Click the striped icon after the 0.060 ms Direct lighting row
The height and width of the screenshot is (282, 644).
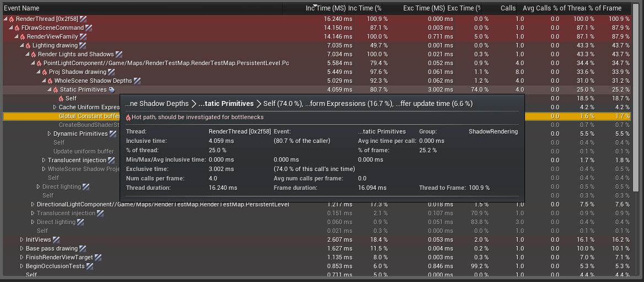[x=80, y=222]
